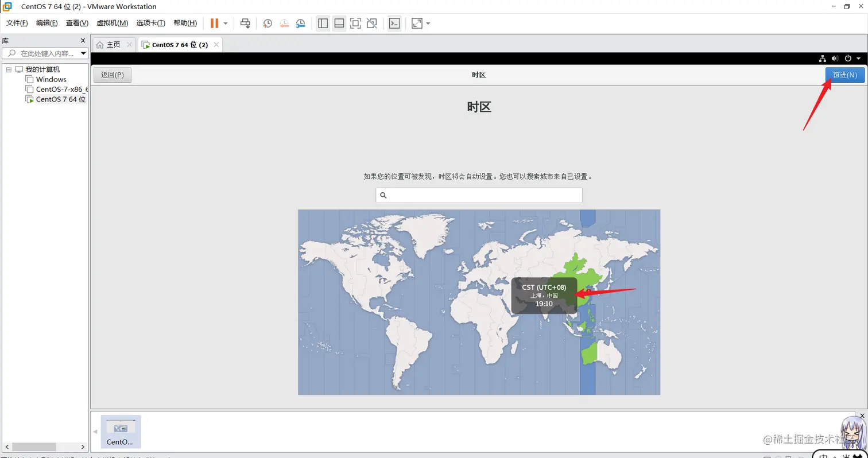The width and height of the screenshot is (868, 458).
Task: Click the VMware Workstation title bar icon
Action: click(x=7, y=6)
